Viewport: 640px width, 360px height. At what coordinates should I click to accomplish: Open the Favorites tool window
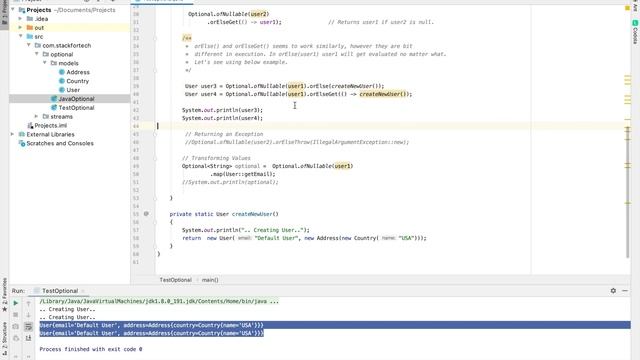click(x=4, y=294)
